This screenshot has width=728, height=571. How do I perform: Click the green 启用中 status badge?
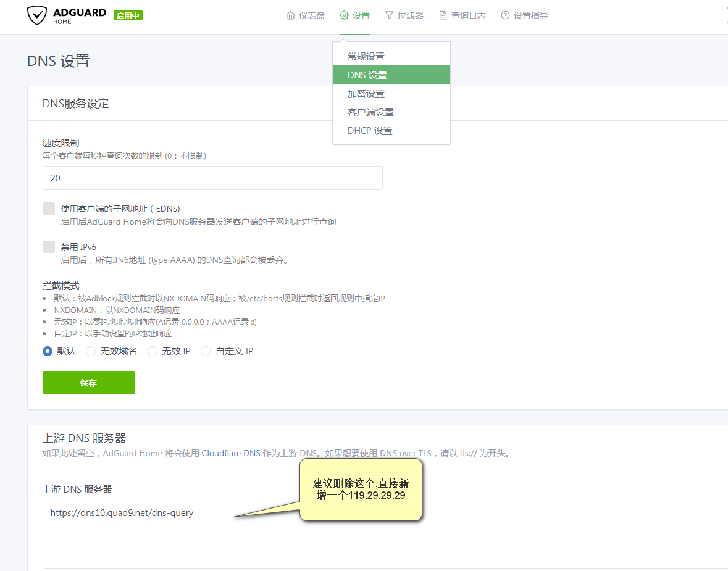click(128, 15)
